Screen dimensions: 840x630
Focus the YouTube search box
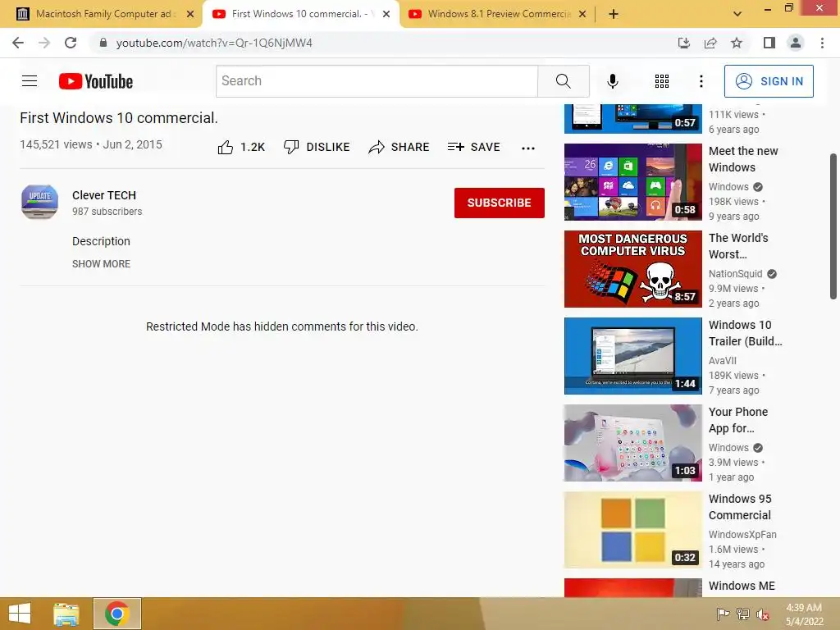click(x=377, y=81)
